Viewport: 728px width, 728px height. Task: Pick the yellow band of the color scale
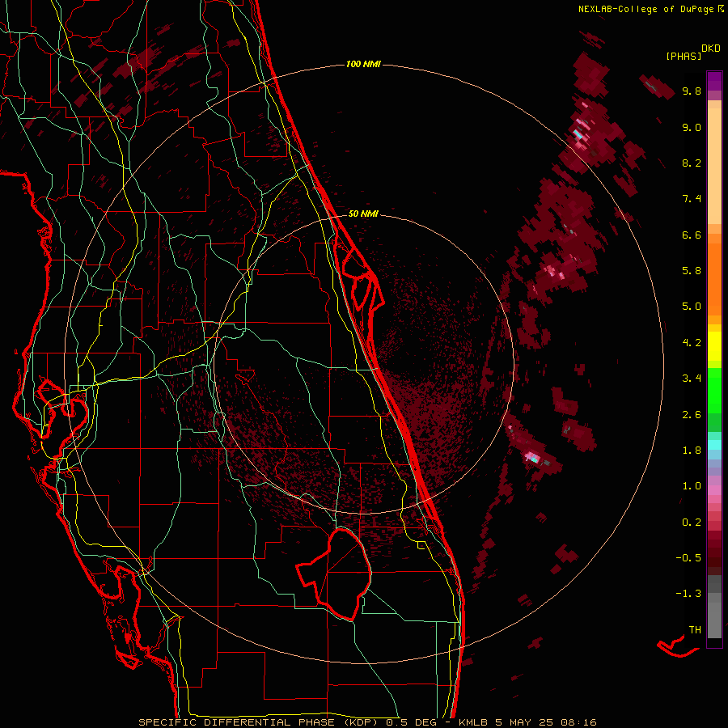tap(714, 346)
